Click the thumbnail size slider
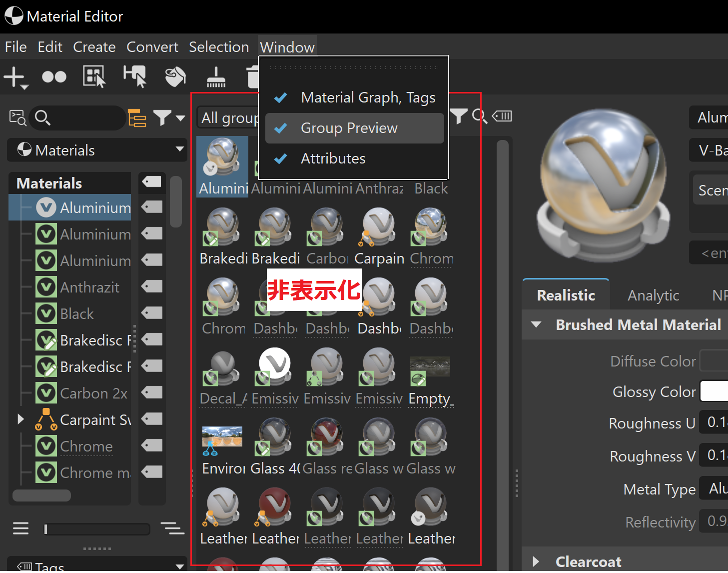Screen dimensions: 728x573 97,529
